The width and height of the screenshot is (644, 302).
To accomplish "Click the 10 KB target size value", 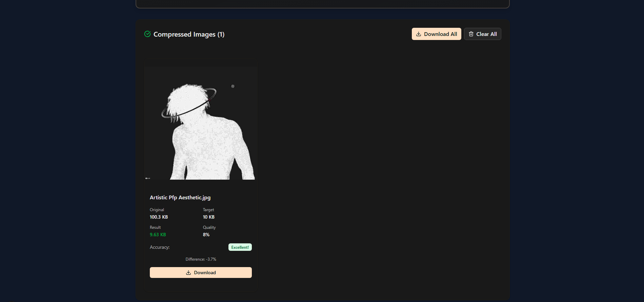I will click(x=208, y=217).
